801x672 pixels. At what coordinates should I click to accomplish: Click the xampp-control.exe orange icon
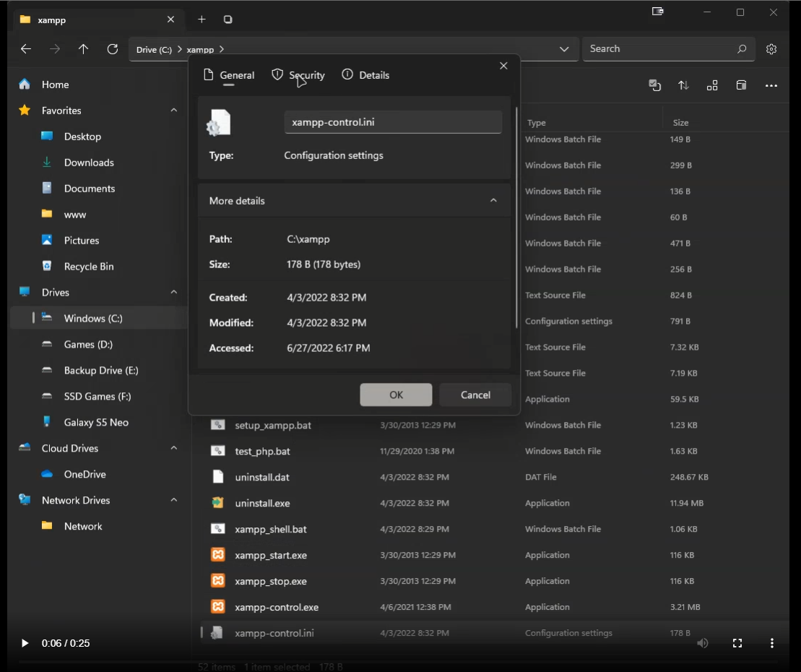coord(218,606)
